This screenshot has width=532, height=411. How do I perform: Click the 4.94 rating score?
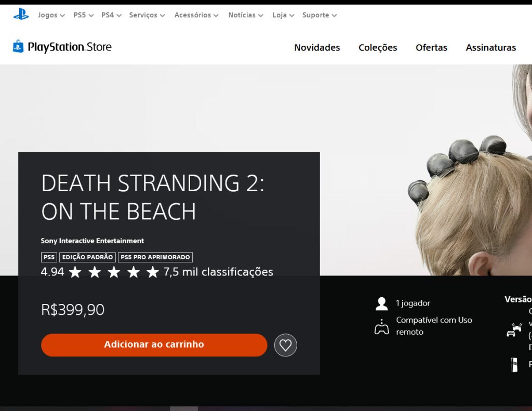pyautogui.click(x=52, y=272)
